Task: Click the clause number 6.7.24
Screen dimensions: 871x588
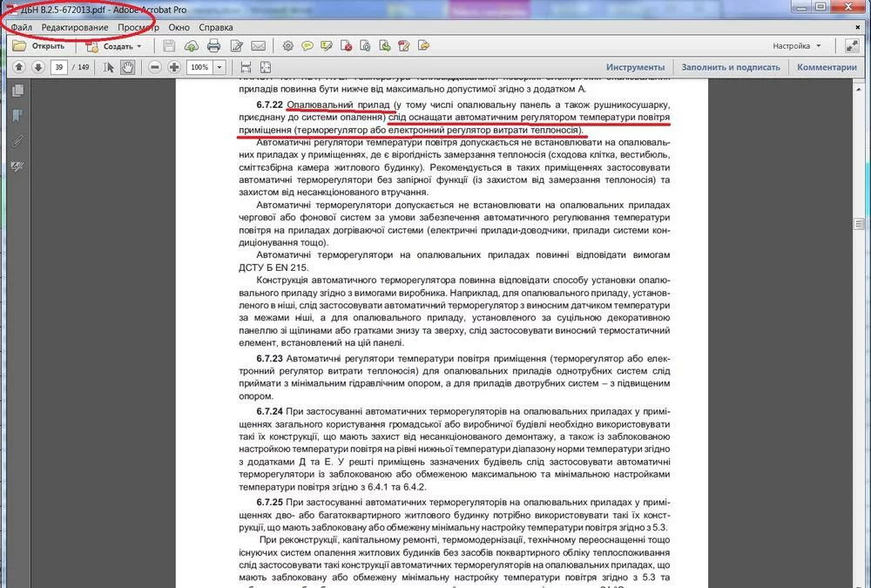Action: click(x=269, y=412)
